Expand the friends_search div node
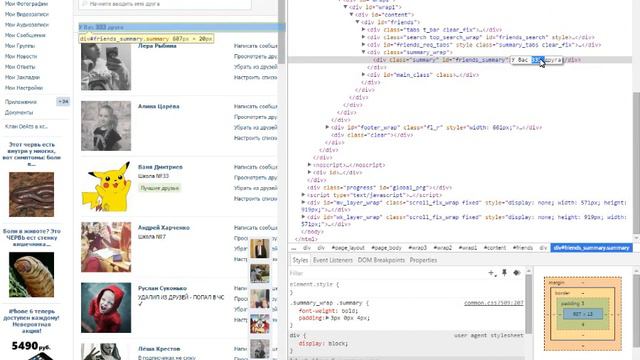Screen dimensions: 640x360 pos(363,37)
